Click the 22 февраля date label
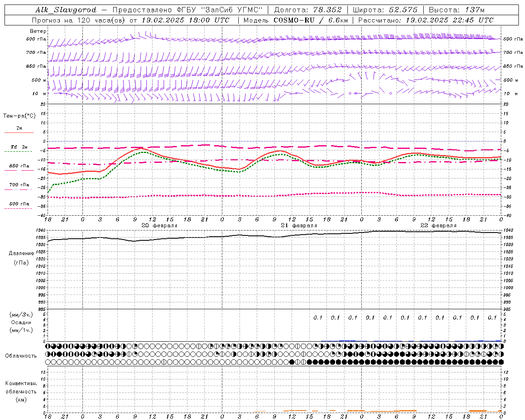The image size is (525, 420). [438, 226]
